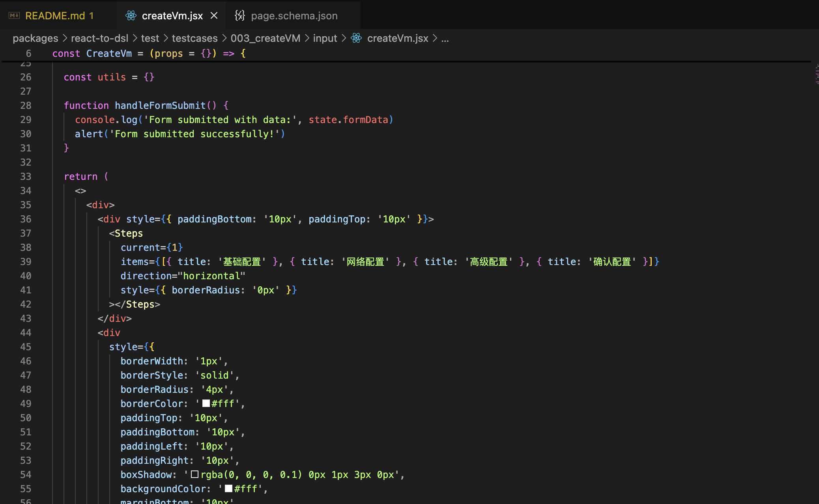The image size is (819, 504).
Task: Click line number 28 in the gutter
Action: [26, 105]
